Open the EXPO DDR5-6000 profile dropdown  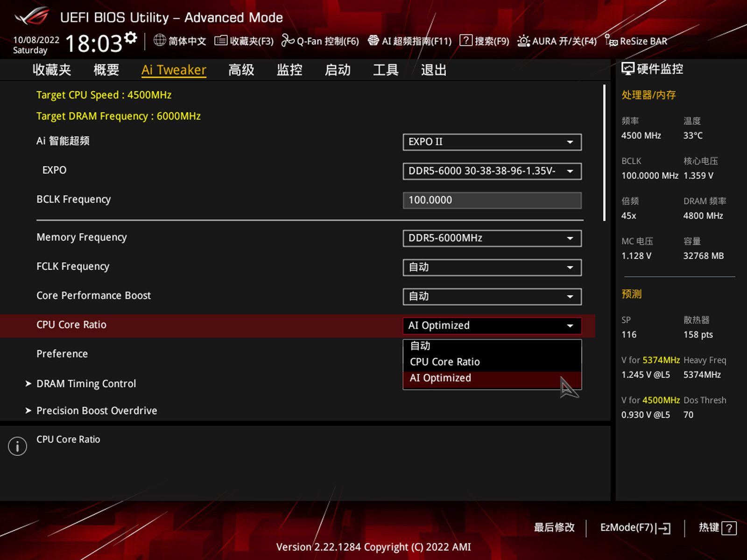[x=492, y=171]
